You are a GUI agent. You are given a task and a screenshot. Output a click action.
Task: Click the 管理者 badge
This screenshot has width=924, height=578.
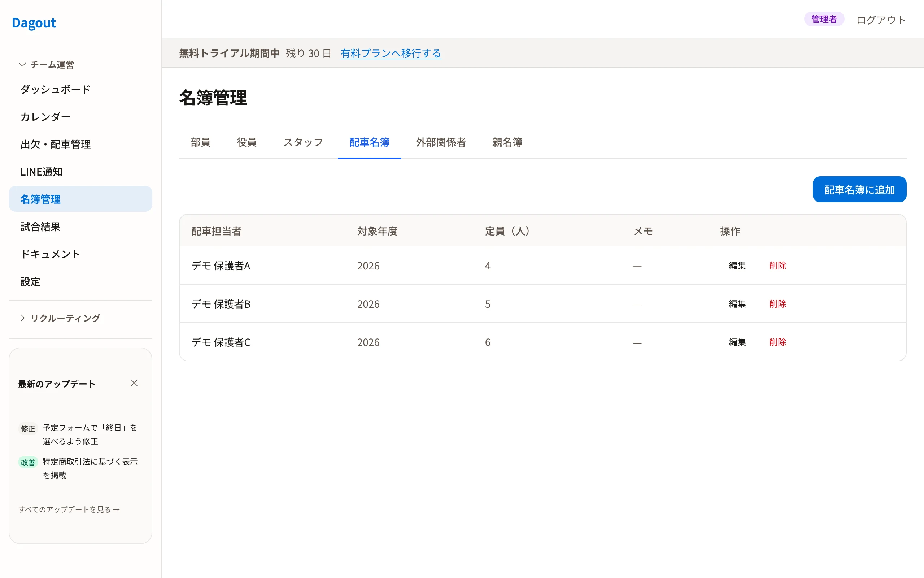pyautogui.click(x=824, y=19)
